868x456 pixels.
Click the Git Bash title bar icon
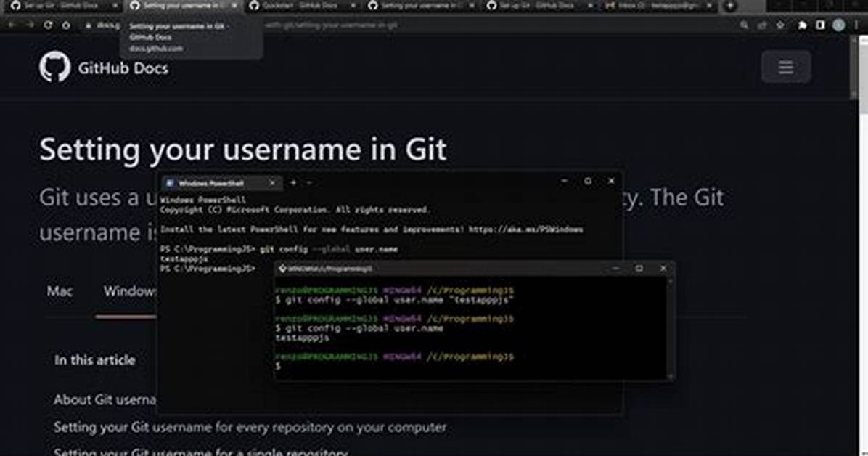click(282, 269)
